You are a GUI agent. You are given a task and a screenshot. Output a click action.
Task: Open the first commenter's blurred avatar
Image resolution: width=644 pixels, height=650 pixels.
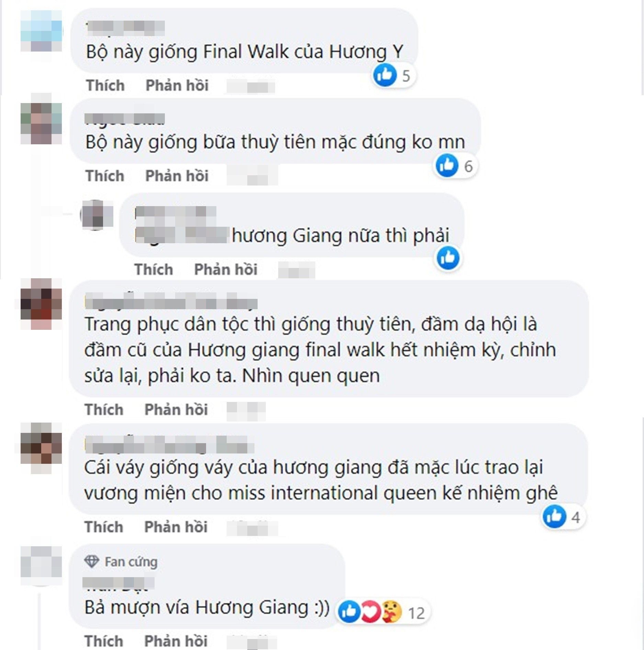[x=41, y=31]
